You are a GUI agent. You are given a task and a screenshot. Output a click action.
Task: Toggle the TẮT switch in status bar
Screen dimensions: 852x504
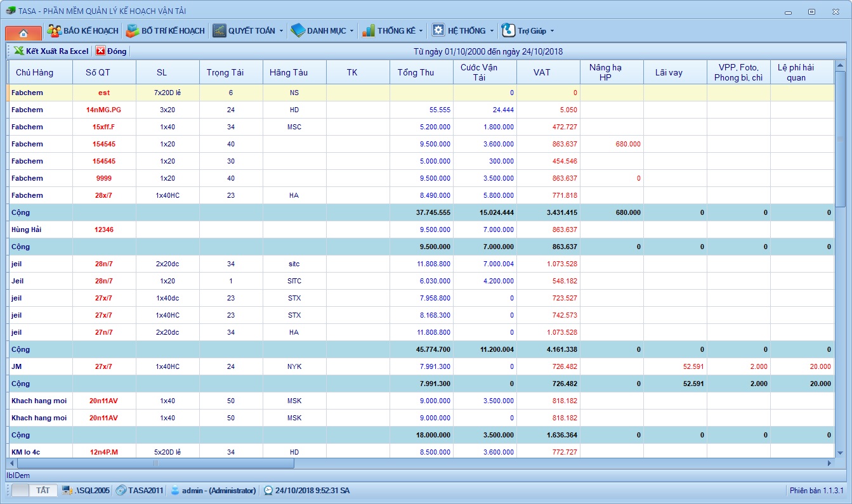34,490
